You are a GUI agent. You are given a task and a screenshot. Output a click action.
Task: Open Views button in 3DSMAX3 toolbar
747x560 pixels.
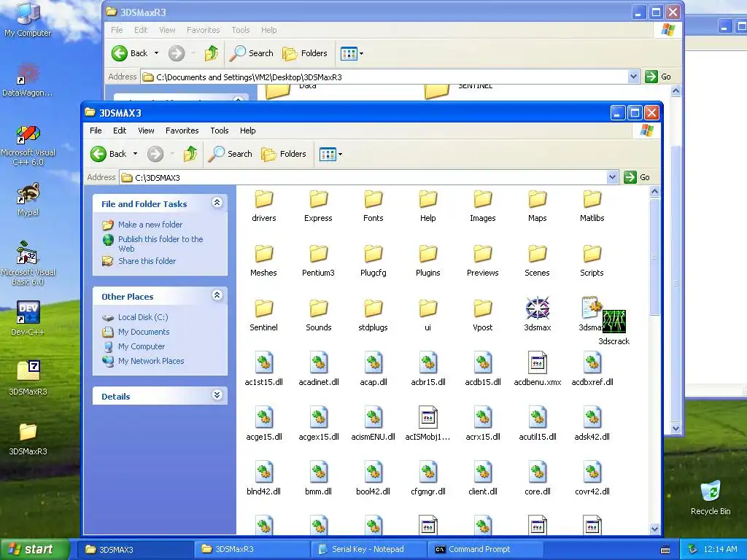tap(328, 155)
